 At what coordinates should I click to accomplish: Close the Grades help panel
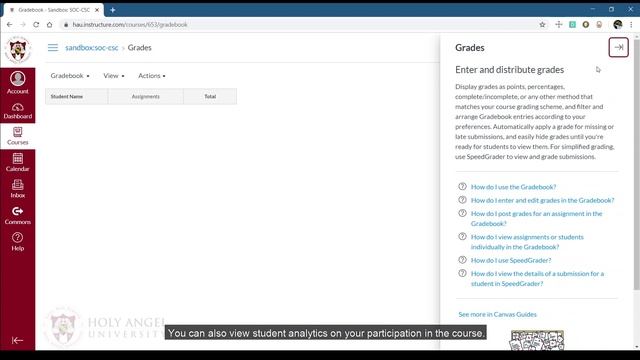pyautogui.click(x=618, y=47)
